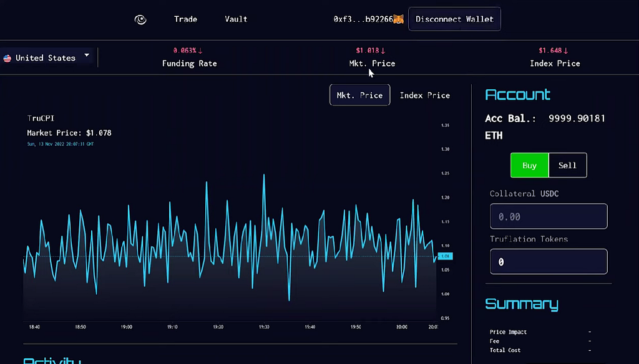Click the Funding Rate label
Viewport: 639px width, 364px height.
click(190, 64)
